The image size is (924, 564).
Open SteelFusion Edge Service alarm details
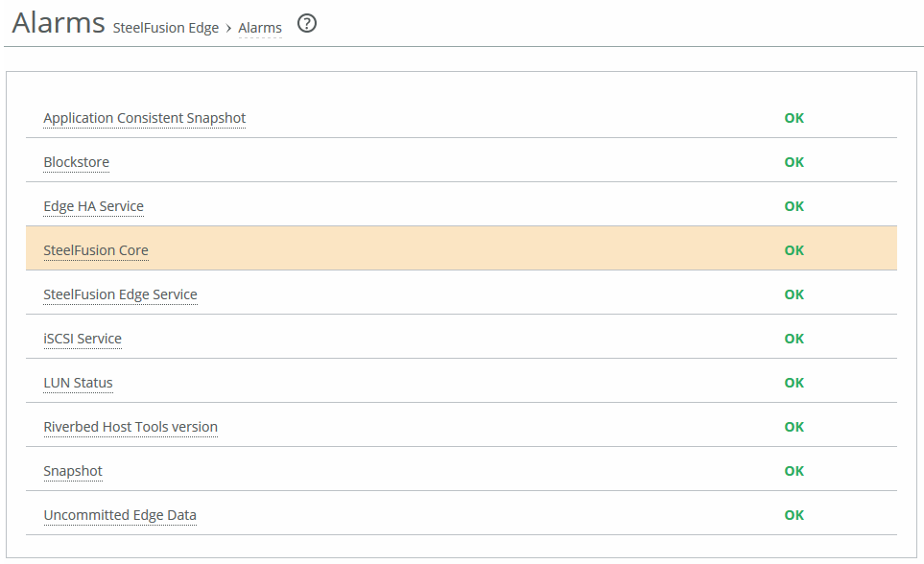120,294
